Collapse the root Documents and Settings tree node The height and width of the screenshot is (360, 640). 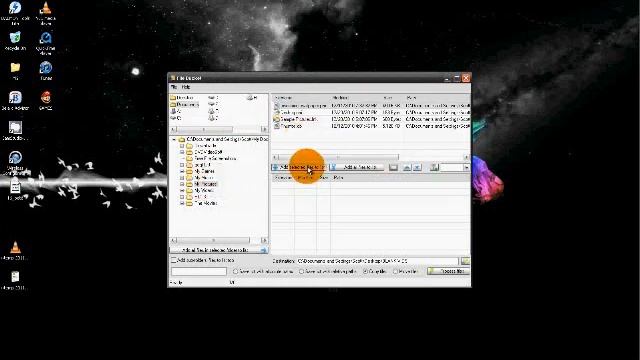[x=174, y=140]
